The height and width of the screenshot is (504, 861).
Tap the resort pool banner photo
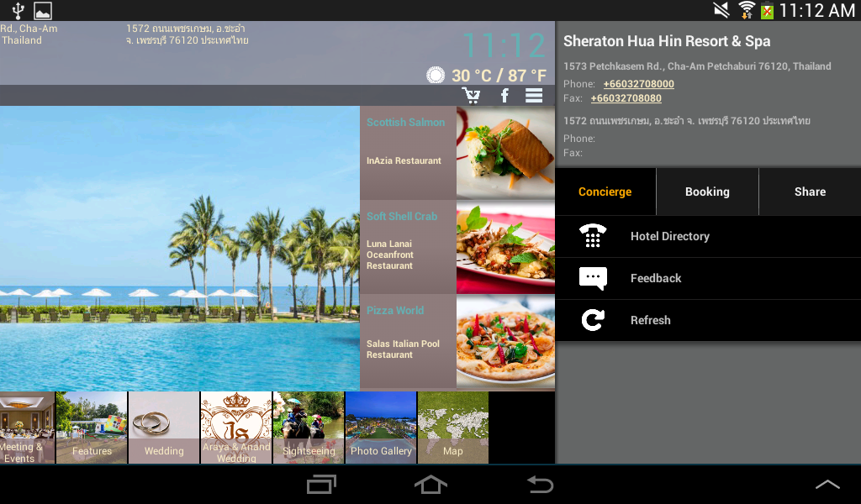180,248
